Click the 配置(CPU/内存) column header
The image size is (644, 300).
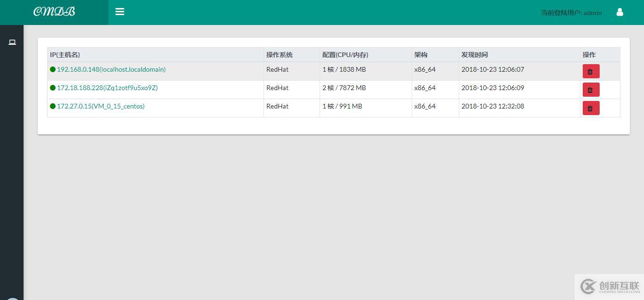(345, 55)
